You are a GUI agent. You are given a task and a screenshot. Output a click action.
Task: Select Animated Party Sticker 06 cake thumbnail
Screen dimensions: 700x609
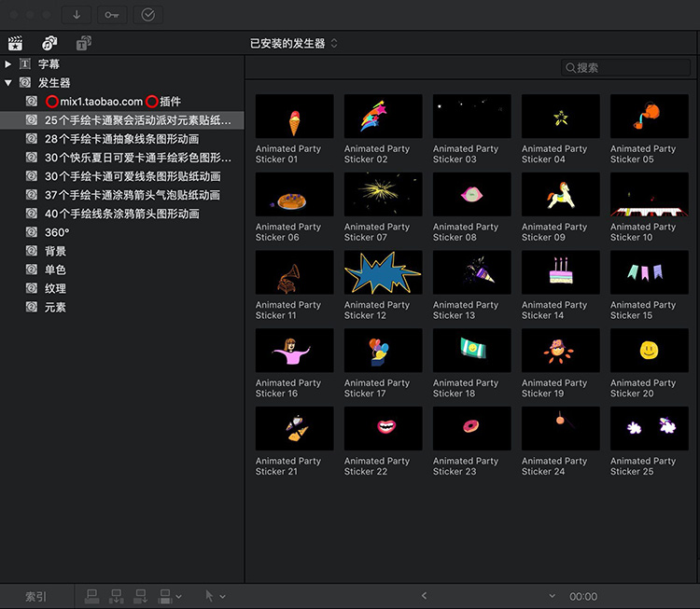294,194
